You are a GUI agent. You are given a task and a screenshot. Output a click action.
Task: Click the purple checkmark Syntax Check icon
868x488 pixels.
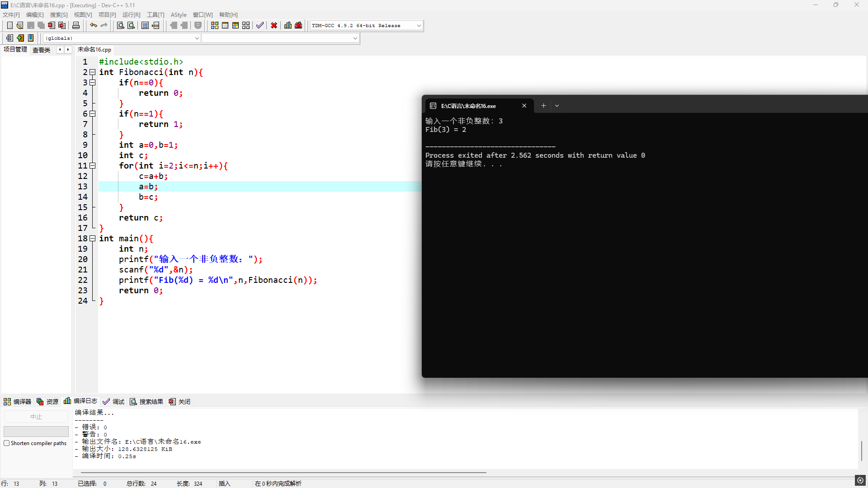click(259, 26)
